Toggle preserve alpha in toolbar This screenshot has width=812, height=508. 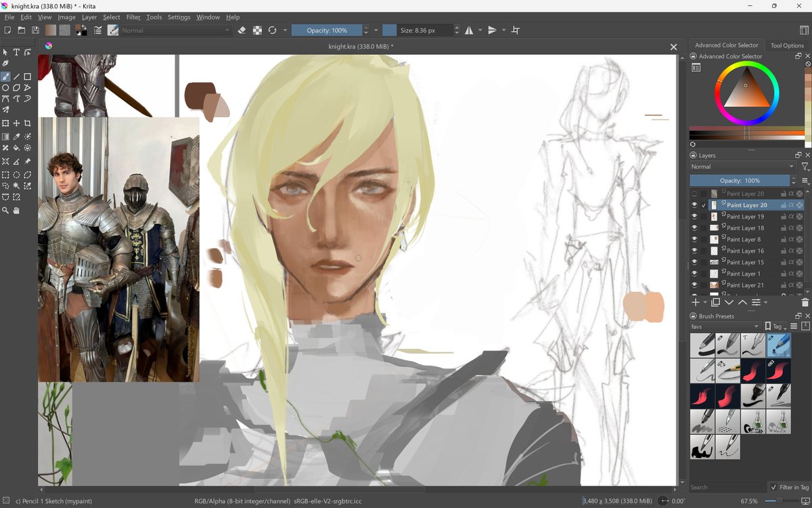coord(257,30)
